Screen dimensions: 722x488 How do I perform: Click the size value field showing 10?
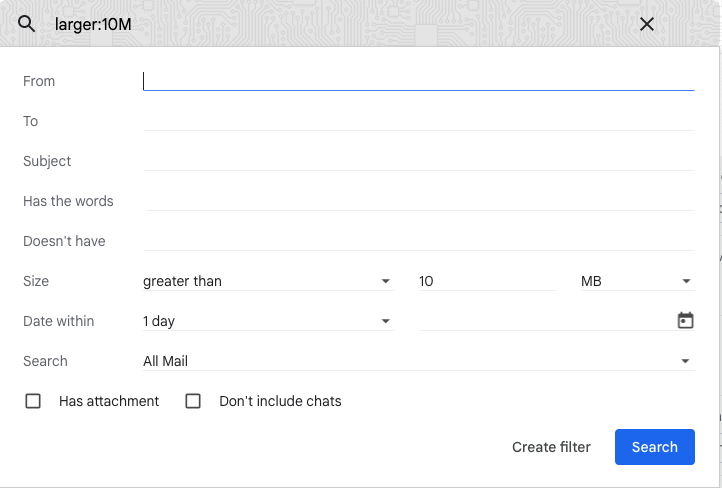(x=488, y=281)
